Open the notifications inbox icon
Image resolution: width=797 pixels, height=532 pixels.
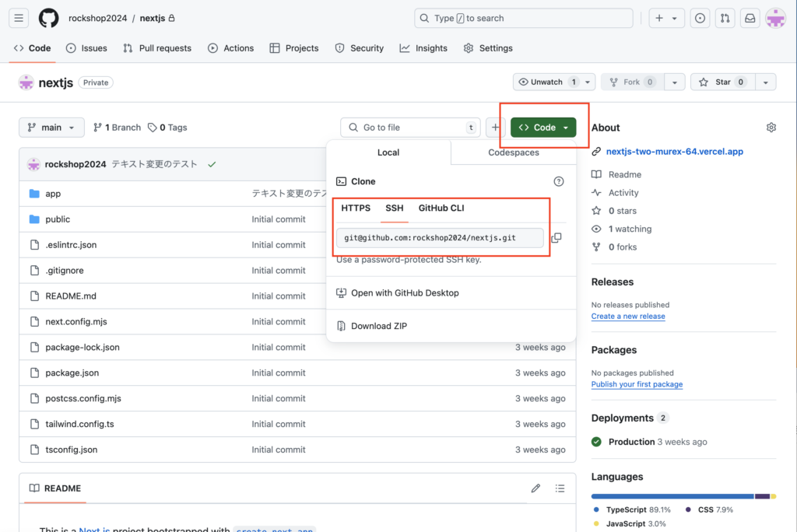coord(750,19)
